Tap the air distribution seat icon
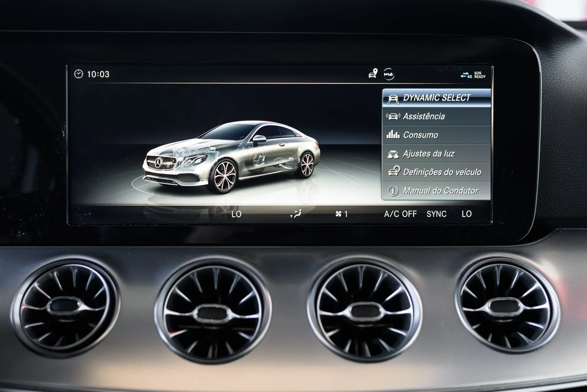The width and height of the screenshot is (587, 392). tap(296, 213)
